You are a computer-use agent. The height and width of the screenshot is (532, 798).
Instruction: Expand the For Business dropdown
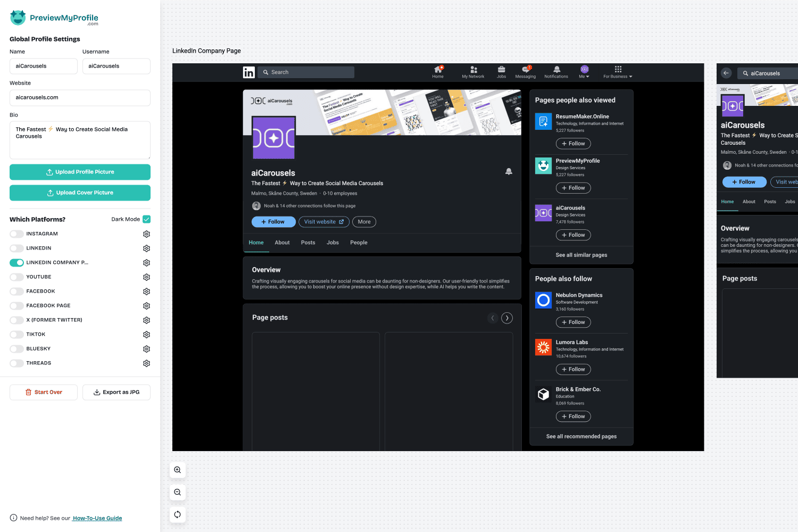pos(618,72)
